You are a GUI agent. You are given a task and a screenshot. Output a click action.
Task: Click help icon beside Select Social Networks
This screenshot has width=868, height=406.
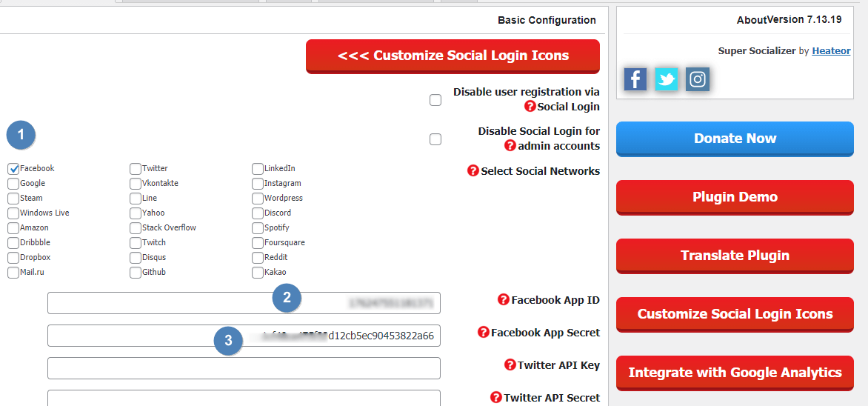pyautogui.click(x=473, y=170)
